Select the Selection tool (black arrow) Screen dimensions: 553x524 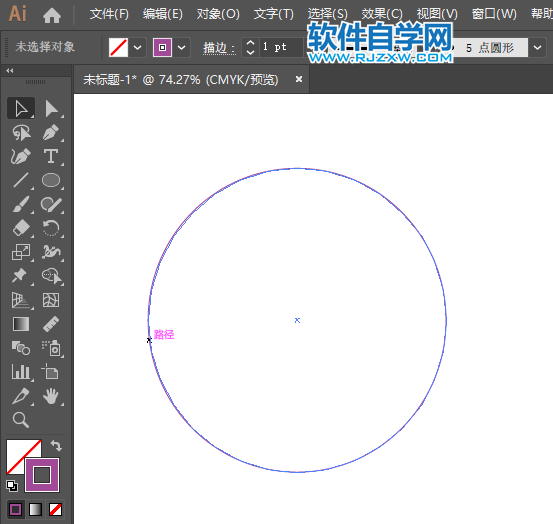pos(21,108)
